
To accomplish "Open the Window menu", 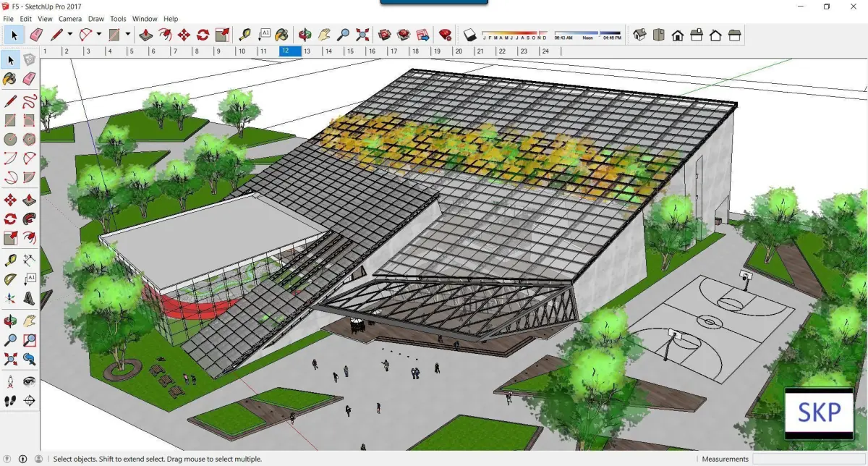I will tap(145, 18).
